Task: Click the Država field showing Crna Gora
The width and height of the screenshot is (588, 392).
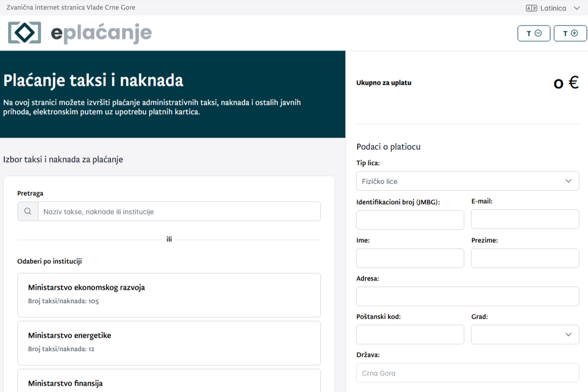Action: pyautogui.click(x=467, y=373)
